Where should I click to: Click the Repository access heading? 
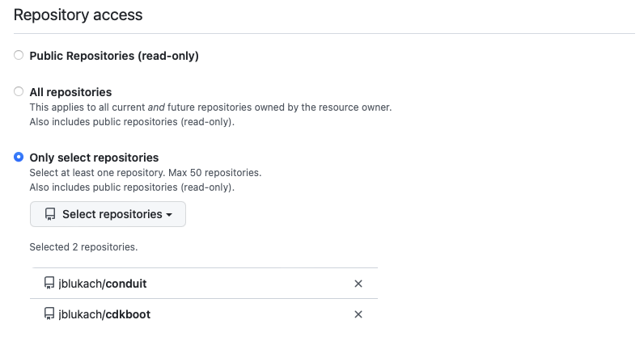click(x=78, y=15)
